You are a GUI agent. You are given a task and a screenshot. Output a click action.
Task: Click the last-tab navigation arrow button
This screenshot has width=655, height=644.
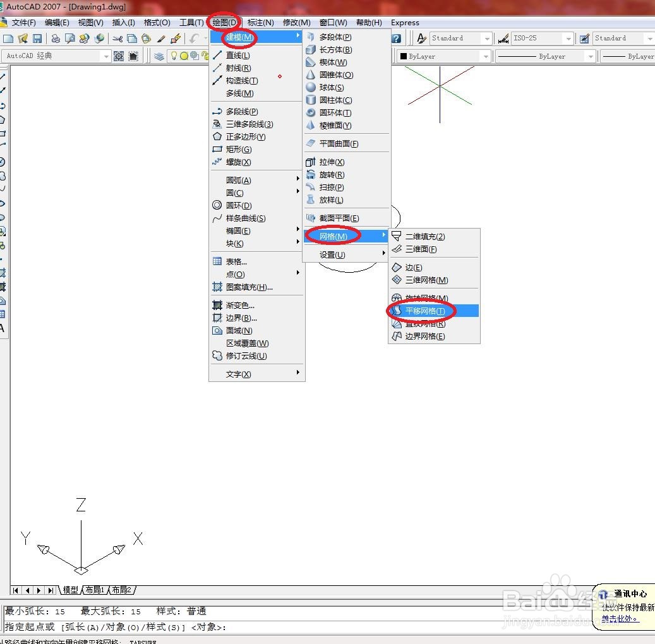pos(51,590)
